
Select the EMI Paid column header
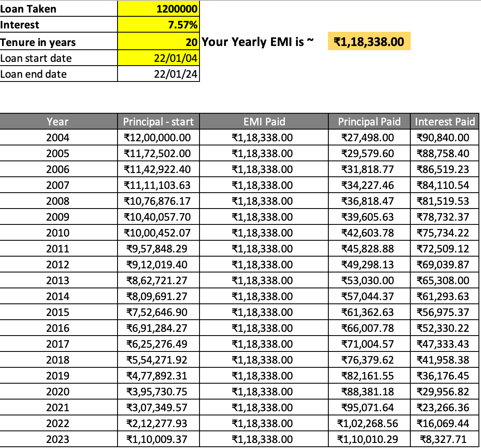tap(264, 122)
